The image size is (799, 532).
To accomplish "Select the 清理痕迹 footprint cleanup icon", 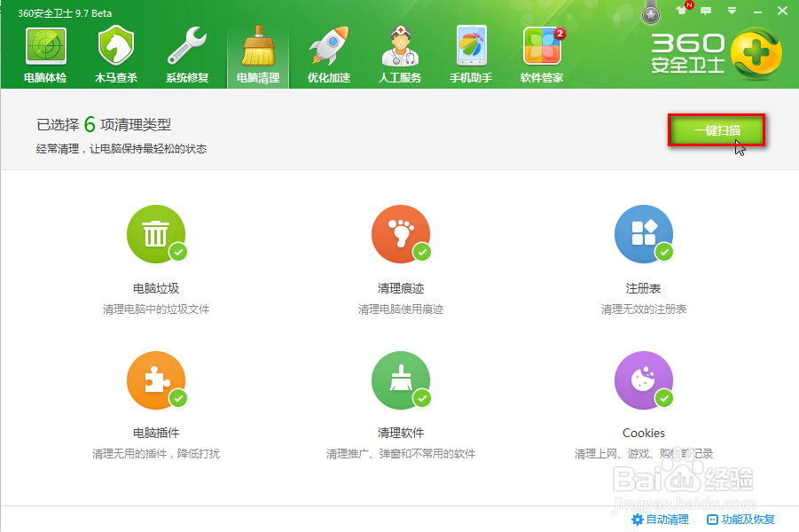I will [400, 233].
